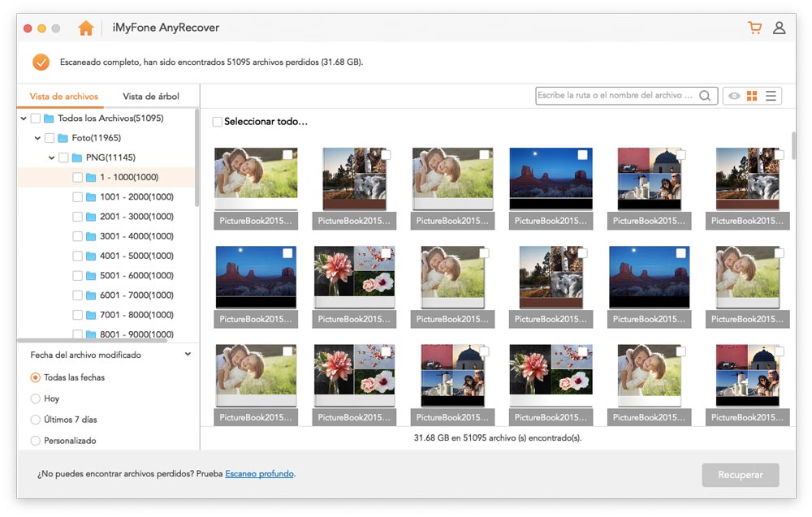
Task: Click the folder tree vertical scrollbar
Action: pos(197,157)
